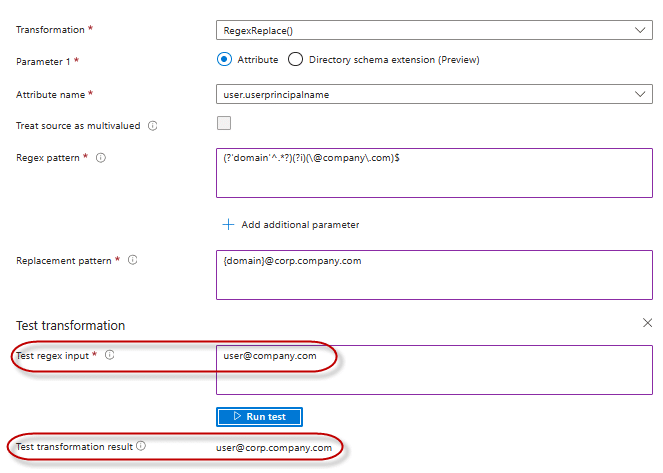Click the Parameter 1 field label

(x=46, y=62)
